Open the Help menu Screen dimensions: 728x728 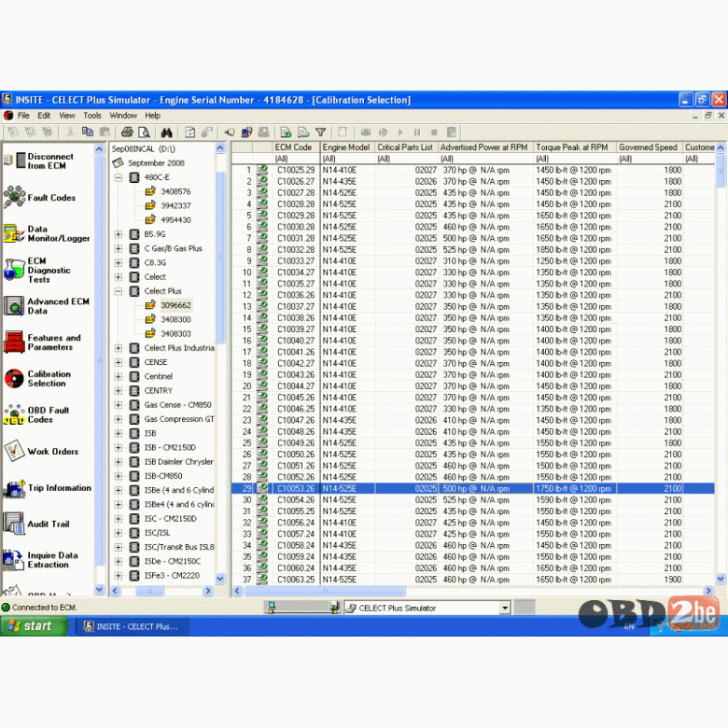(x=152, y=116)
